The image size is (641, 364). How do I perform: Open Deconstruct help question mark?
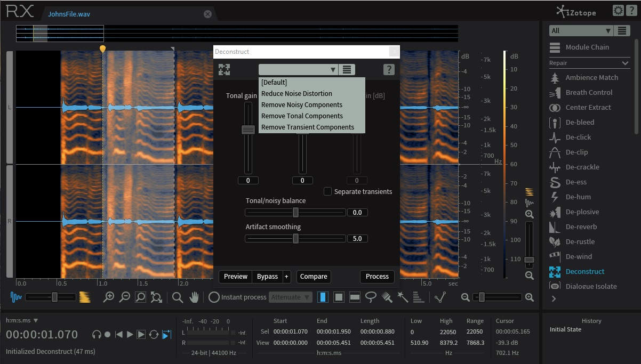pos(389,69)
